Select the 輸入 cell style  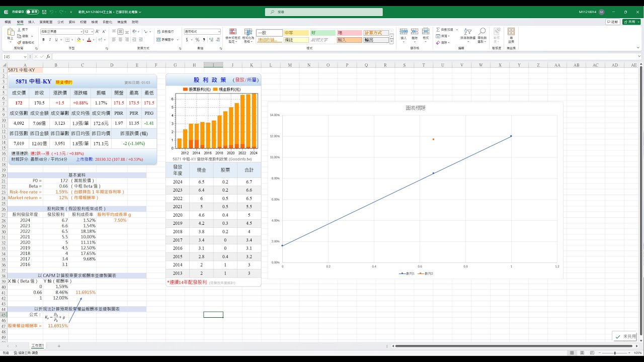pyautogui.click(x=349, y=40)
